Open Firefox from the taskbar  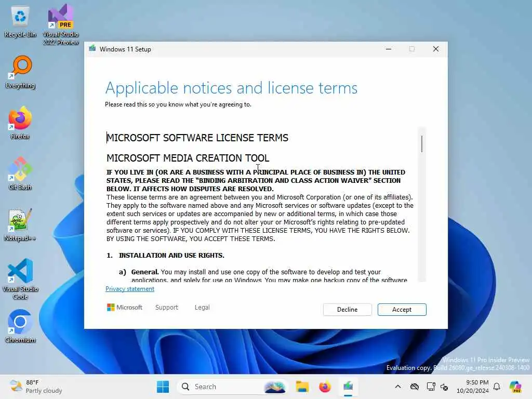tap(325, 387)
